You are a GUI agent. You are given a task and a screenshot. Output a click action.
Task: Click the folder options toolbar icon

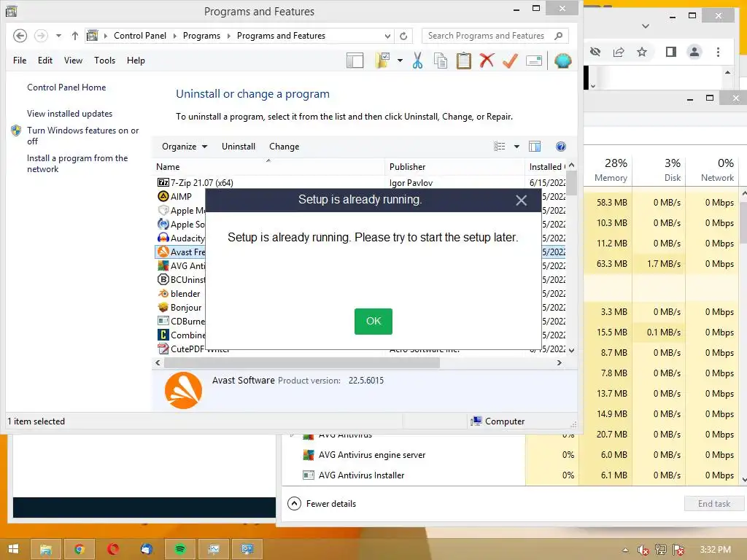click(382, 61)
